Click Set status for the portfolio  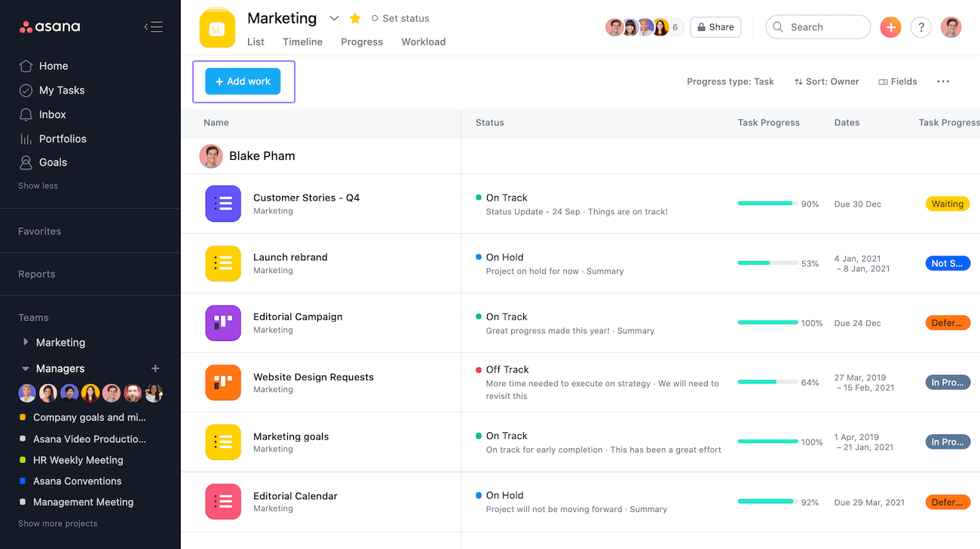click(400, 18)
